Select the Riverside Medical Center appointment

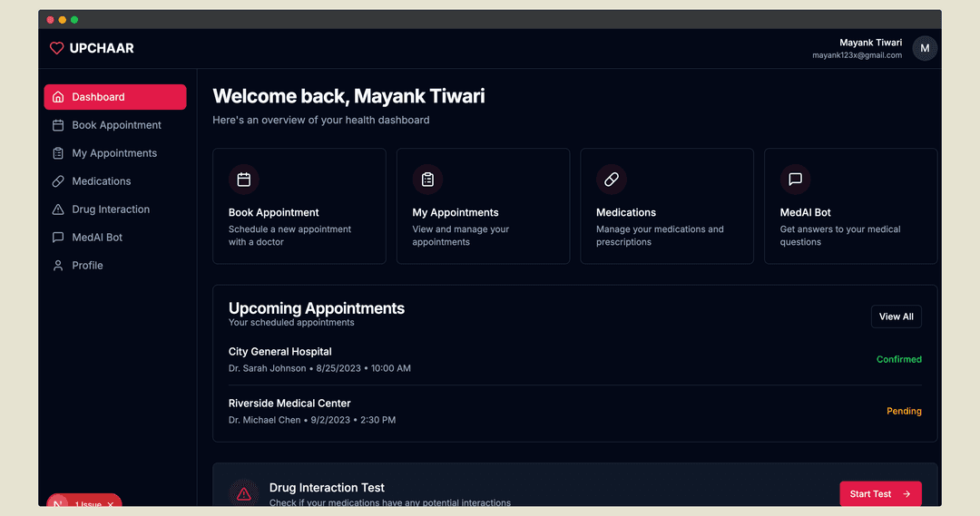point(289,404)
